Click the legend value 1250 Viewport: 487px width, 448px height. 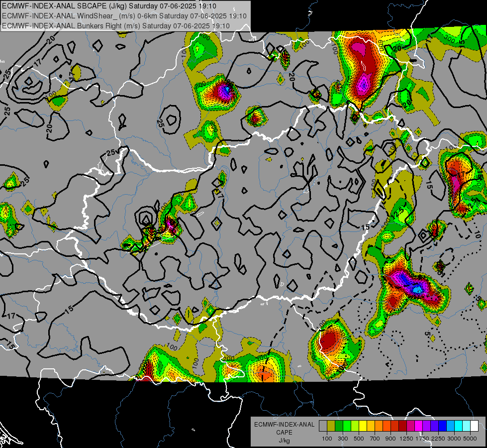406,439
